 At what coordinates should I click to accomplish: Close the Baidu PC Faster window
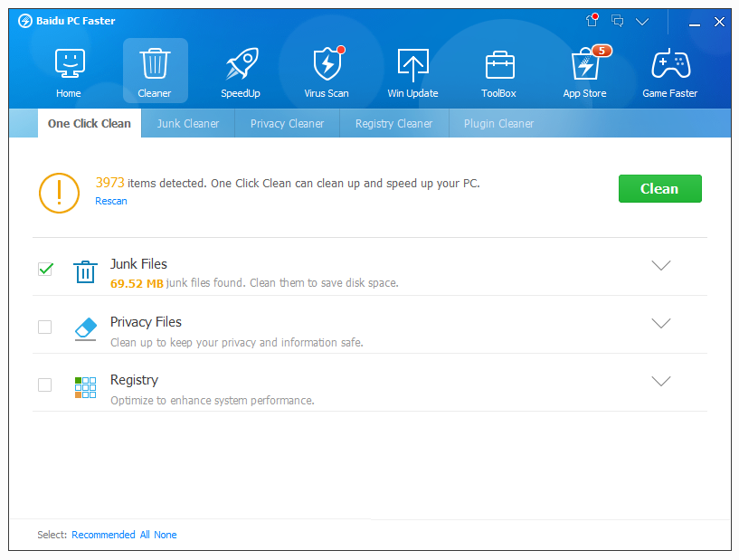(x=719, y=22)
